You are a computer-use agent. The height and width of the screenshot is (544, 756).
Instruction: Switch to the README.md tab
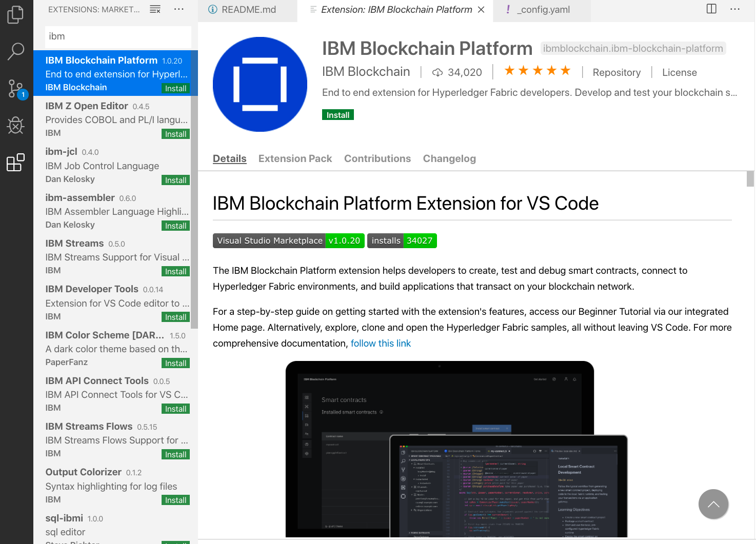[x=248, y=10]
